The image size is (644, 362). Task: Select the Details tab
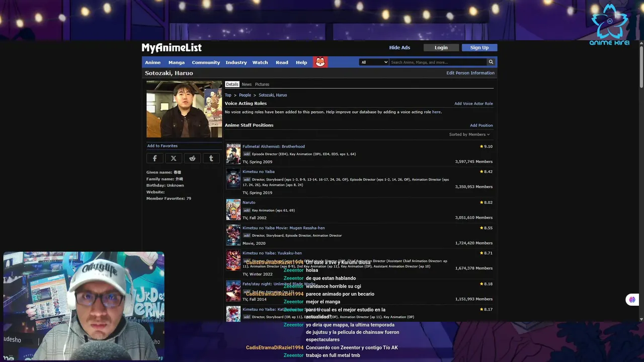(x=232, y=84)
